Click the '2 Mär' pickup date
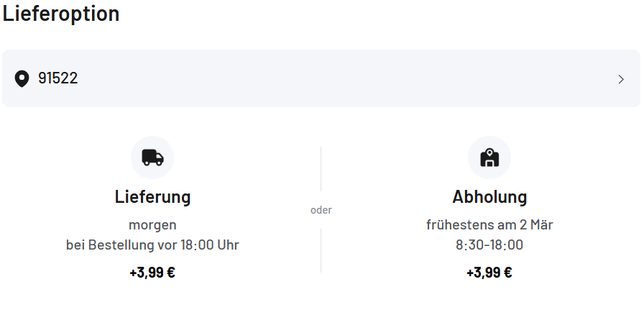Screen dimensions: 644x310 pyautogui.click(x=536, y=224)
